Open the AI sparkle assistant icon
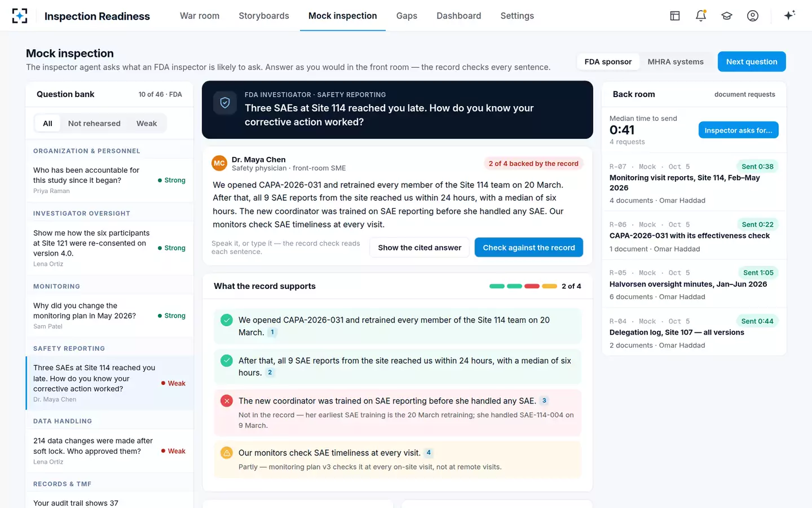The height and width of the screenshot is (508, 812). (789, 15)
